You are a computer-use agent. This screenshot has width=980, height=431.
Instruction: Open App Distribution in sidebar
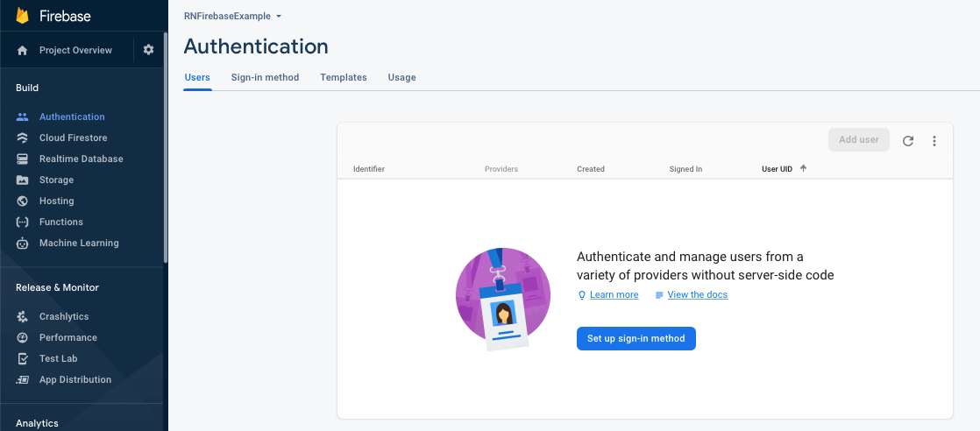[x=75, y=380]
